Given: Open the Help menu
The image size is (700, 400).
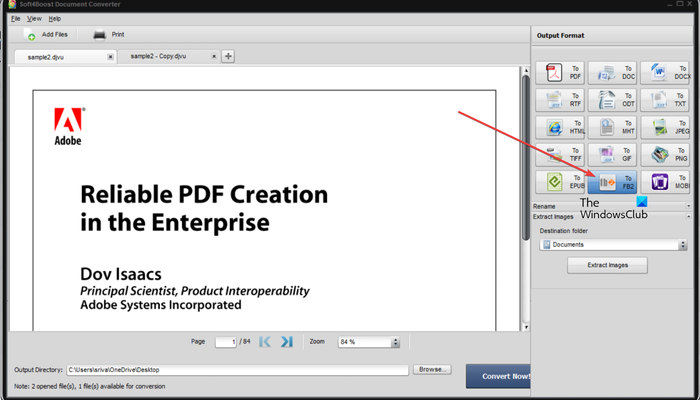Looking at the screenshot, I should pos(54,19).
